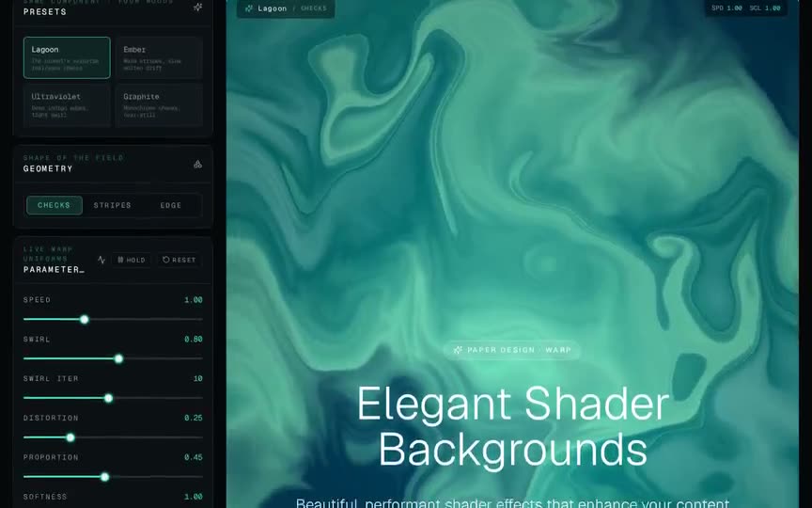Viewport: 812px width, 508px height.
Task: Click the Proportion slider handle
Action: (104, 477)
